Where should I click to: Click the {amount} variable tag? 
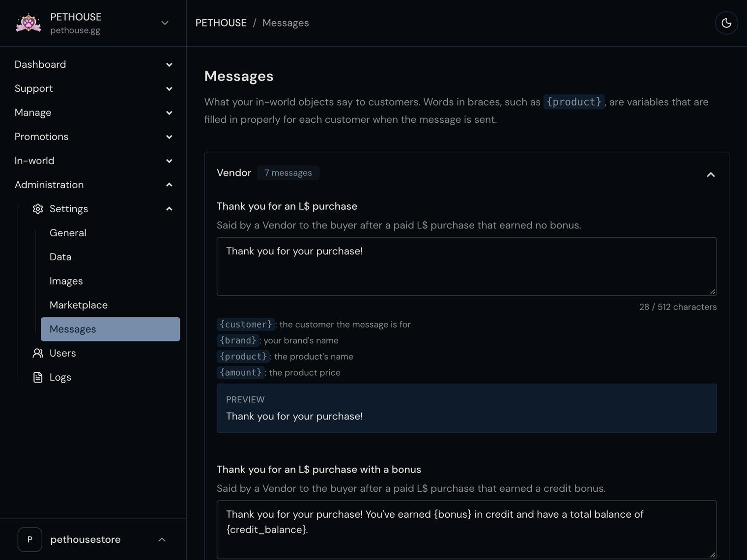pos(241,372)
